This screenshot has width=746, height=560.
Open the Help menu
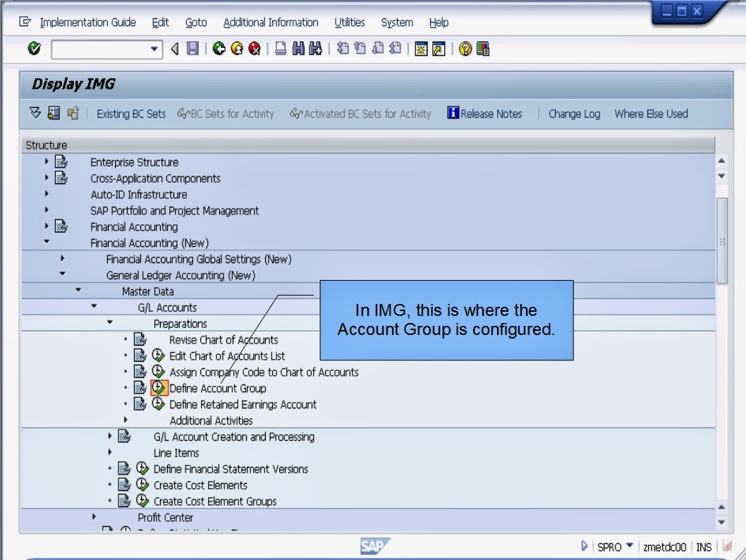click(x=439, y=23)
